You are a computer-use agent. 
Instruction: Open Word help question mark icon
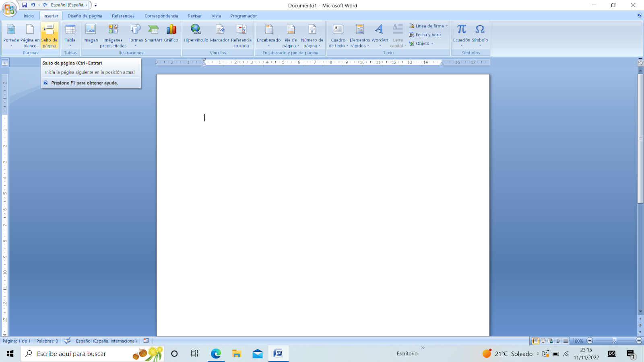coord(640,16)
